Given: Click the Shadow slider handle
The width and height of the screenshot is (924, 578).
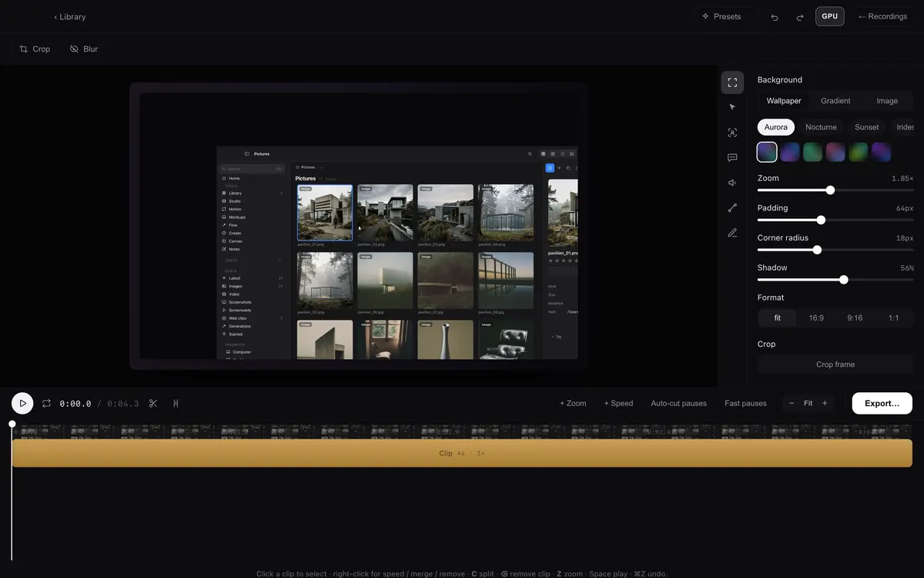Looking at the screenshot, I should click(x=844, y=280).
